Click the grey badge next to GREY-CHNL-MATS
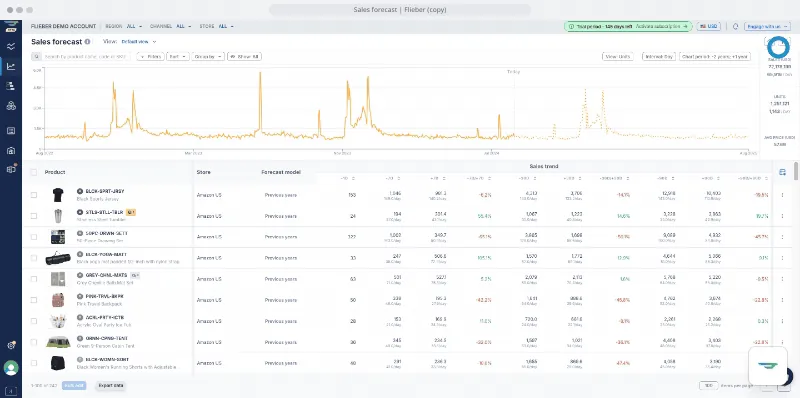Image resolution: width=800 pixels, height=398 pixels. (x=135, y=275)
